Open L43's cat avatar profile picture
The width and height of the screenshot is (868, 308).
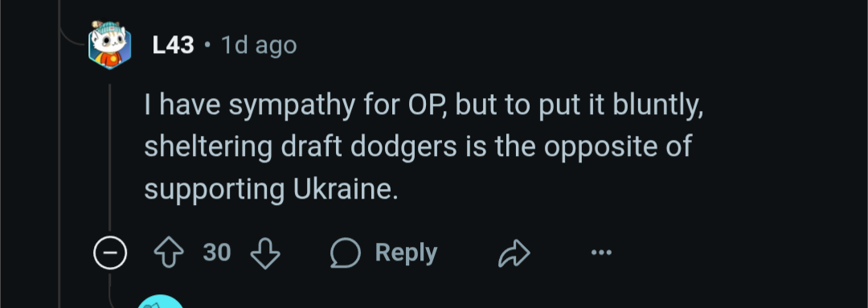click(109, 45)
